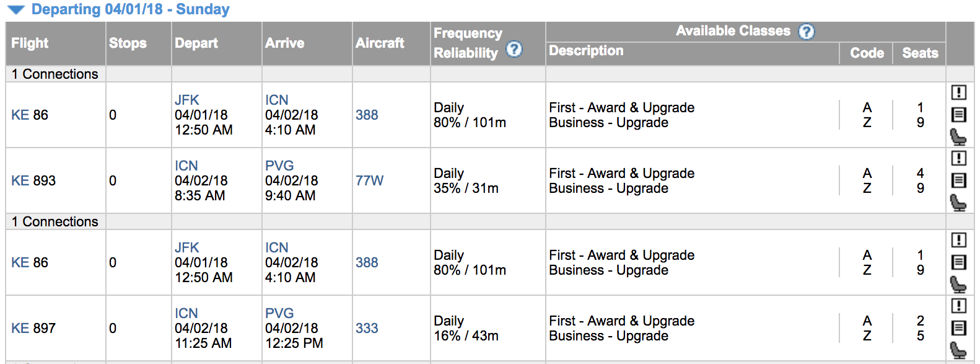This screenshot has height=364, width=980.
Task: Click the Seats column header
Action: (920, 53)
